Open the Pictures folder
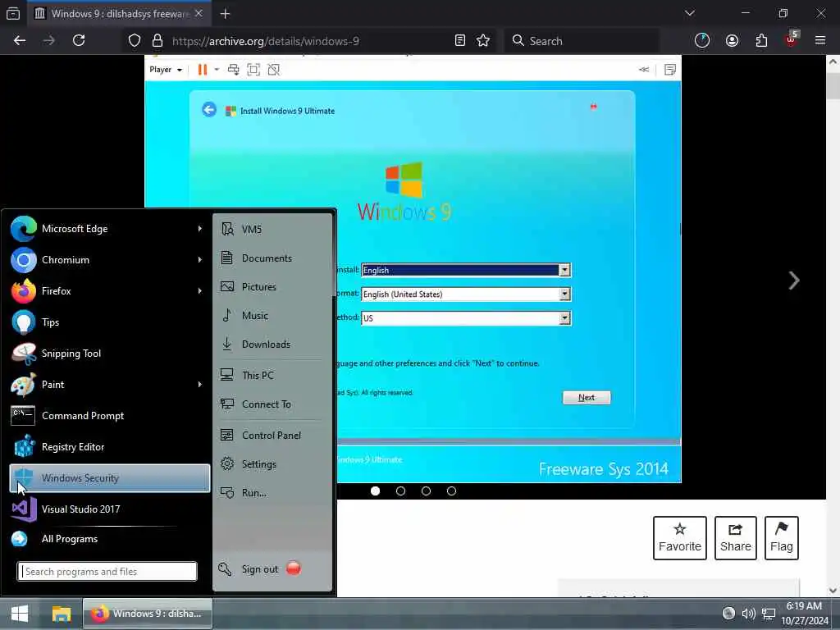 click(272, 286)
